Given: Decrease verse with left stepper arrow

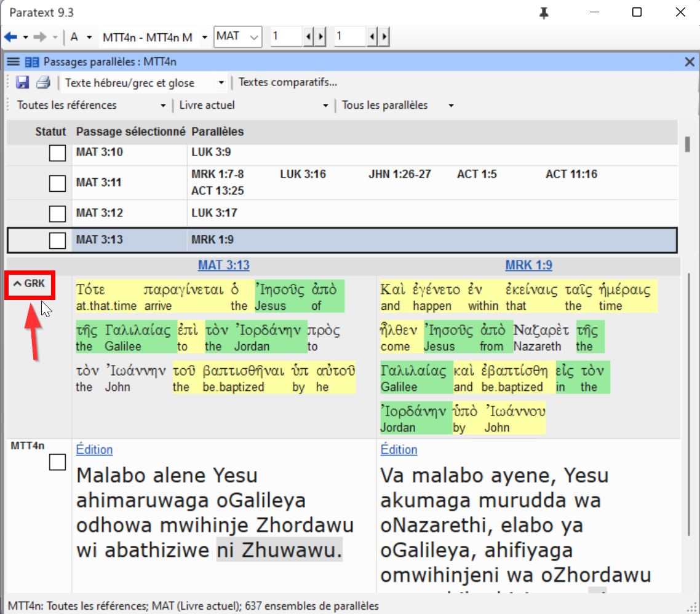Looking at the screenshot, I should click(x=372, y=37).
